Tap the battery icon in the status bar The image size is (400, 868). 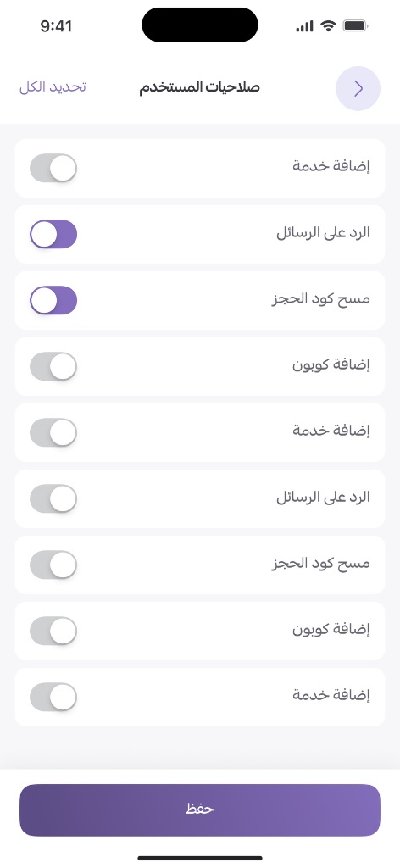pyautogui.click(x=355, y=26)
